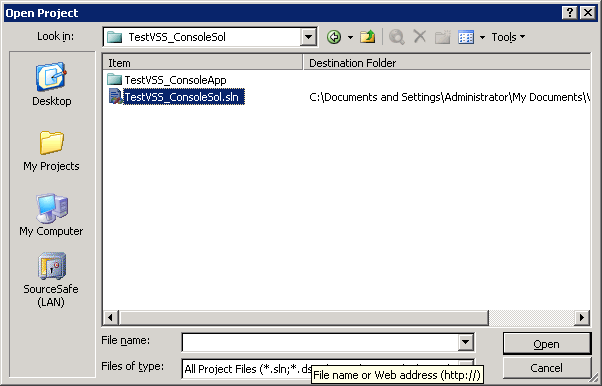Click the Help question mark button

coord(570,13)
